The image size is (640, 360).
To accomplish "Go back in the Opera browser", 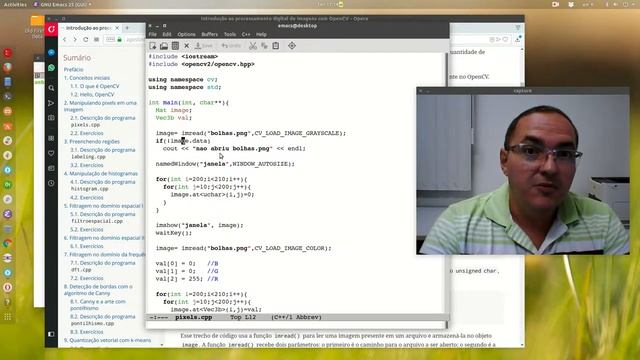I will point(64,40).
